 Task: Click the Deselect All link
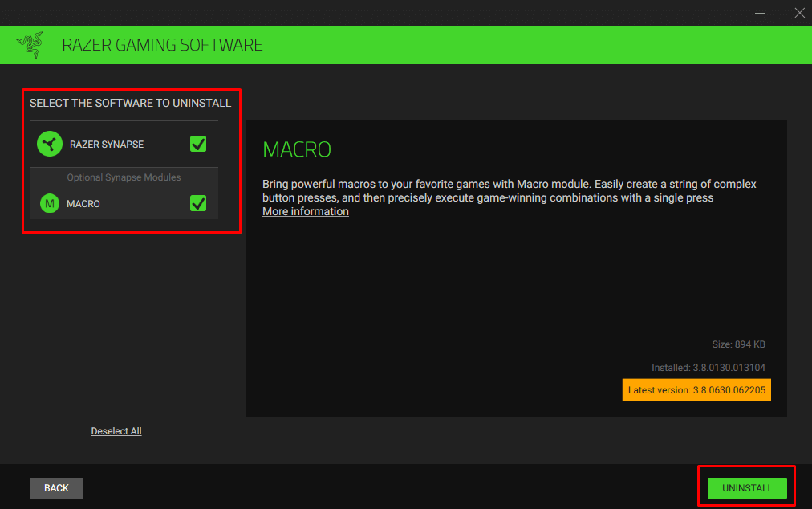pyautogui.click(x=116, y=431)
